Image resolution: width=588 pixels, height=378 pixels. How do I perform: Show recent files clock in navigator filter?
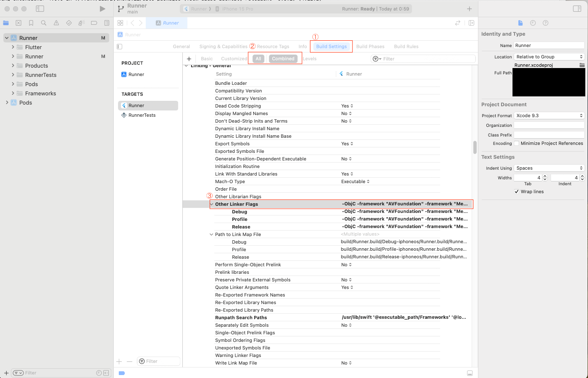coord(99,373)
